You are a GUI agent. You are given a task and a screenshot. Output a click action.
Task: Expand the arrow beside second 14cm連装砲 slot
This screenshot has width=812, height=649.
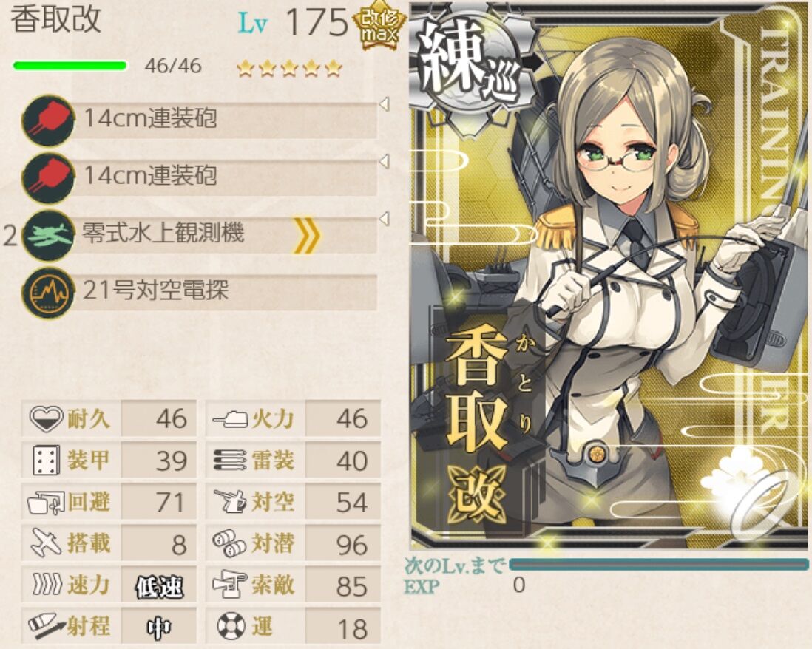click(384, 161)
